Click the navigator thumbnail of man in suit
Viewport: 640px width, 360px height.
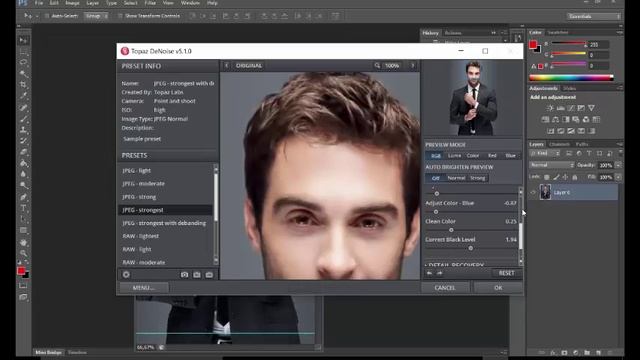(x=473, y=98)
